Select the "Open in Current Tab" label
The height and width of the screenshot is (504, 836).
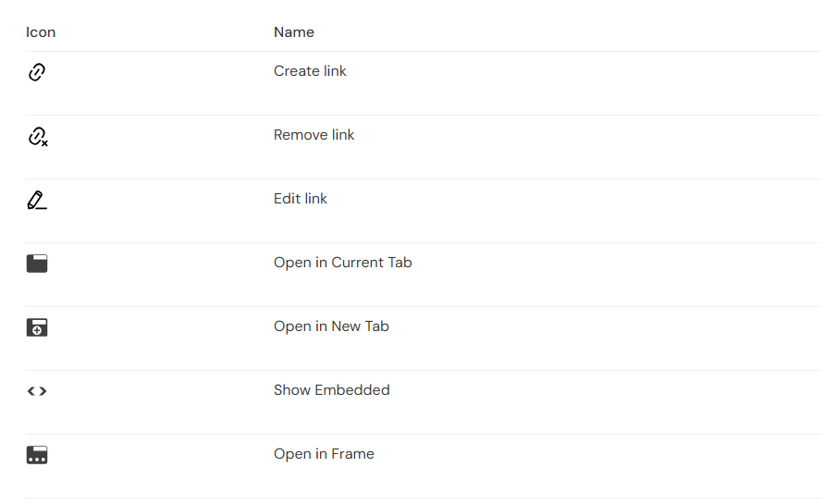(x=342, y=263)
